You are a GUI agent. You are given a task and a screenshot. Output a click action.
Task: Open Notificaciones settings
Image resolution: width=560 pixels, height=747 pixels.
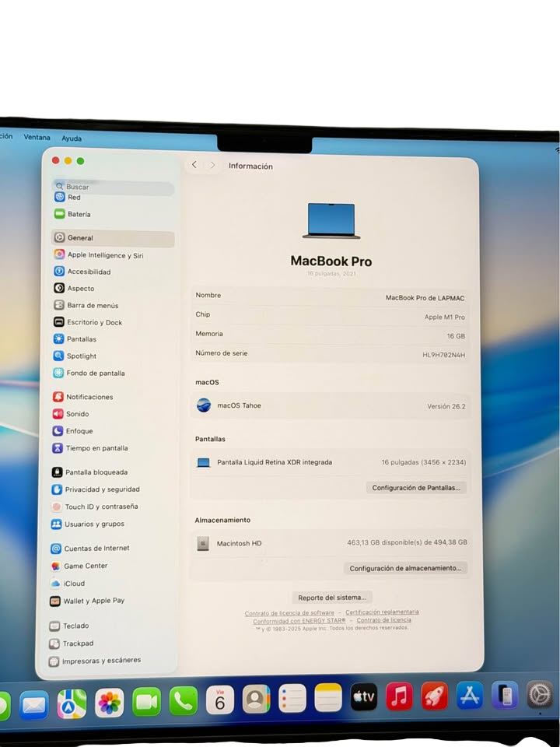(x=83, y=397)
